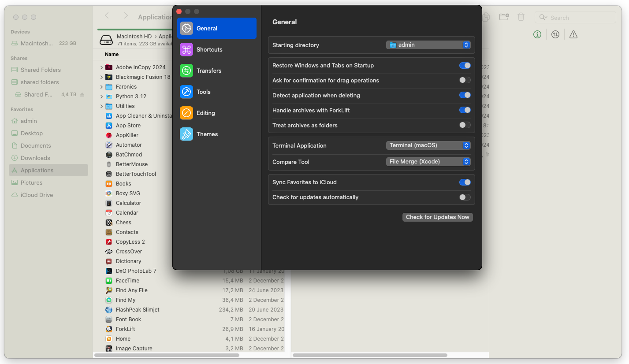
Task: Click the warning triangle icon
Action: (x=573, y=34)
